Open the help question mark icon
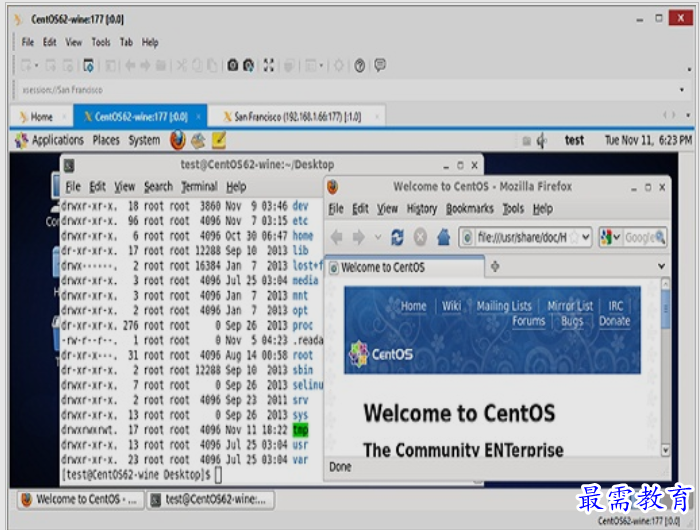700x530 pixels. pos(359,66)
